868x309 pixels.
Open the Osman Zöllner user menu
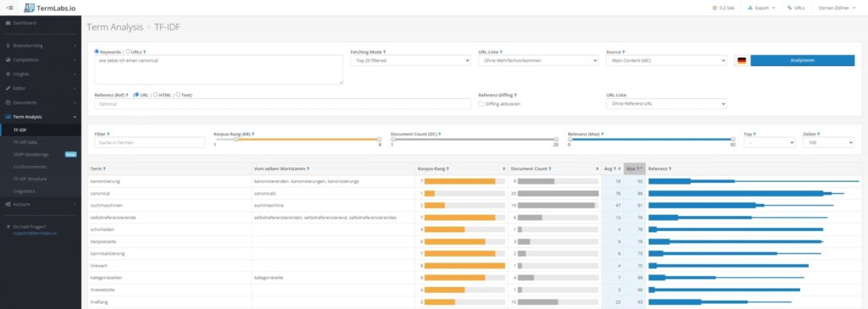click(x=837, y=8)
